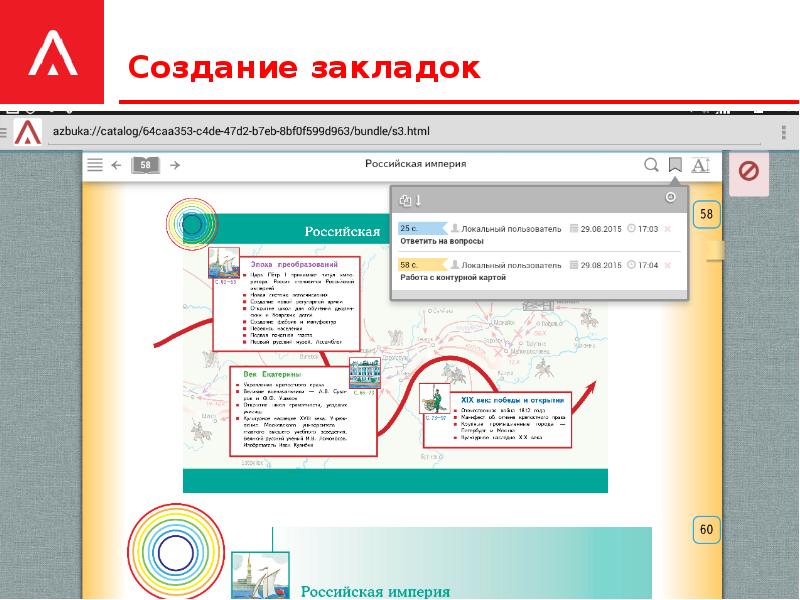Open the bookmark panel settings gear
The image size is (800, 600).
(671, 196)
